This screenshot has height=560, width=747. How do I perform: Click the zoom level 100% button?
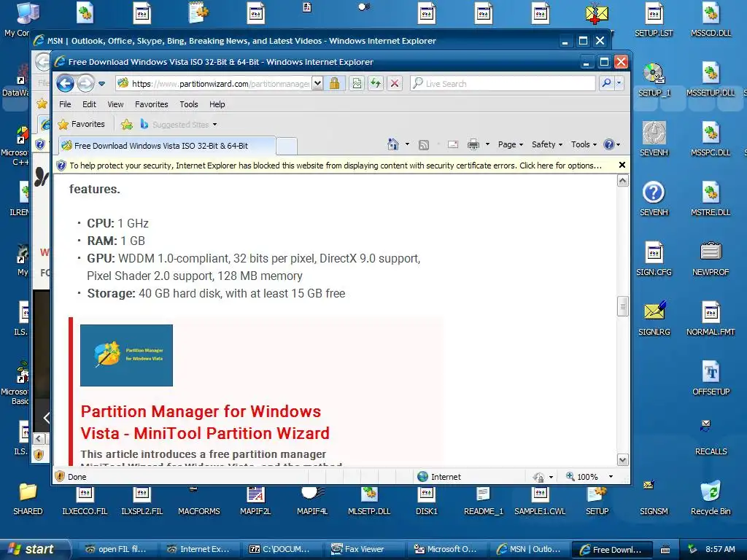(581, 477)
